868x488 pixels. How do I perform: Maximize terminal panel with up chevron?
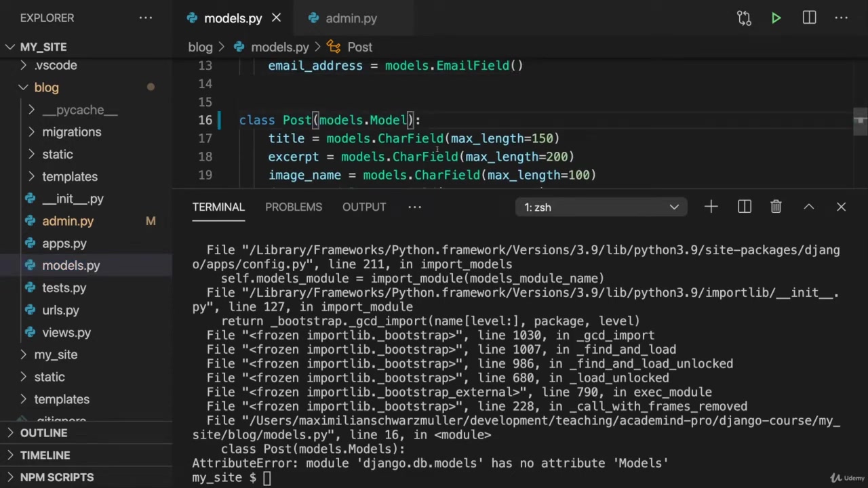coord(808,207)
